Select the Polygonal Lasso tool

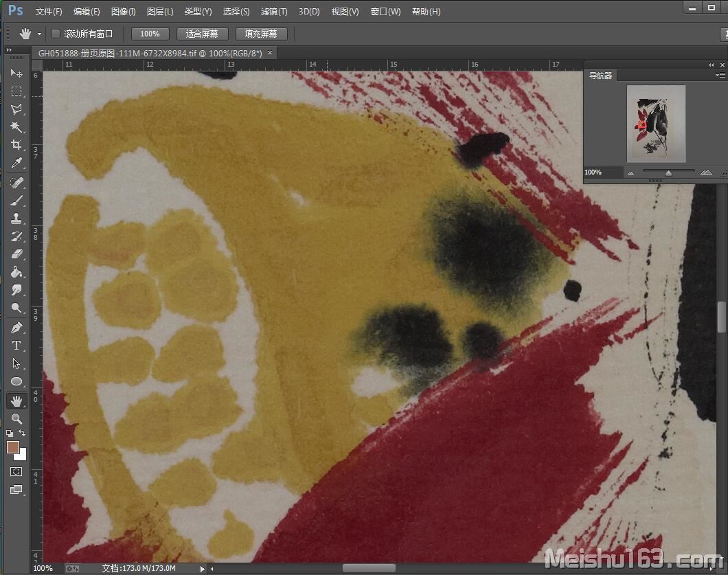pos(16,109)
